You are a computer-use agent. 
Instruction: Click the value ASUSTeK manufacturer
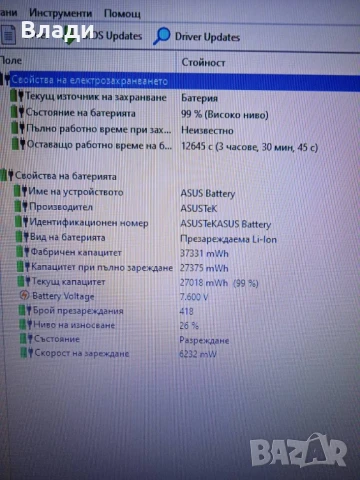199,209
